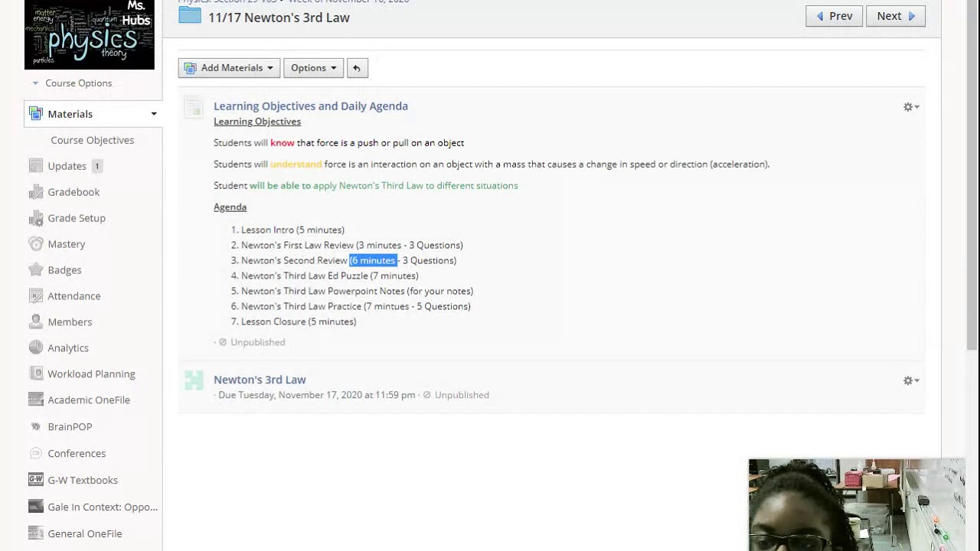This screenshot has height=551, width=980.
Task: Open gear menu for Newton's 3rd Law assignment
Action: [910, 380]
